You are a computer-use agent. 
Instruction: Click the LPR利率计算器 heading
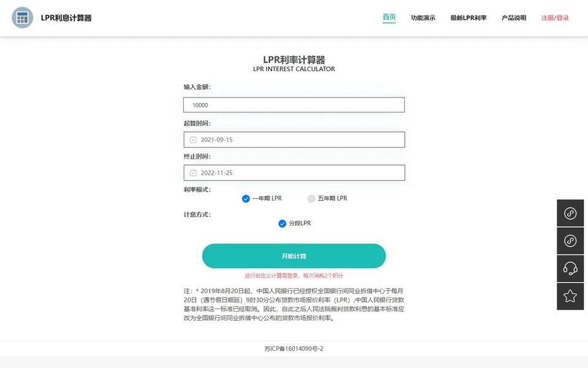[294, 59]
